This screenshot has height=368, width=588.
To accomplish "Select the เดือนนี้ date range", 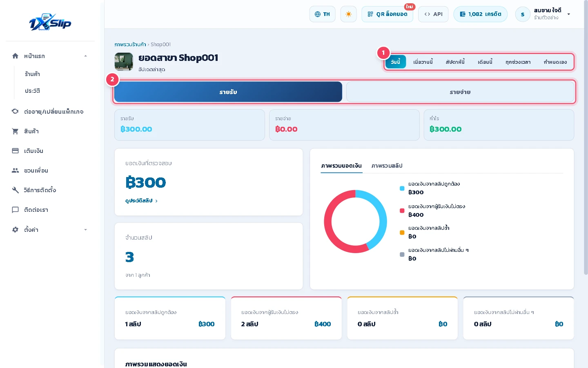I will point(485,62).
